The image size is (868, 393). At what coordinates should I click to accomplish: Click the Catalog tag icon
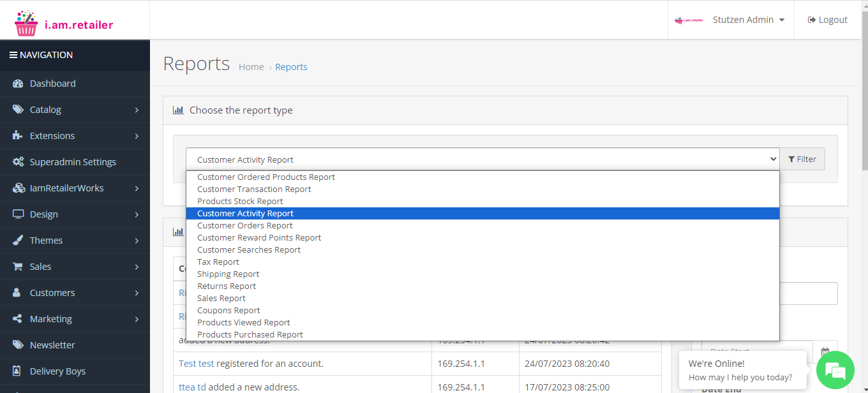pos(18,110)
